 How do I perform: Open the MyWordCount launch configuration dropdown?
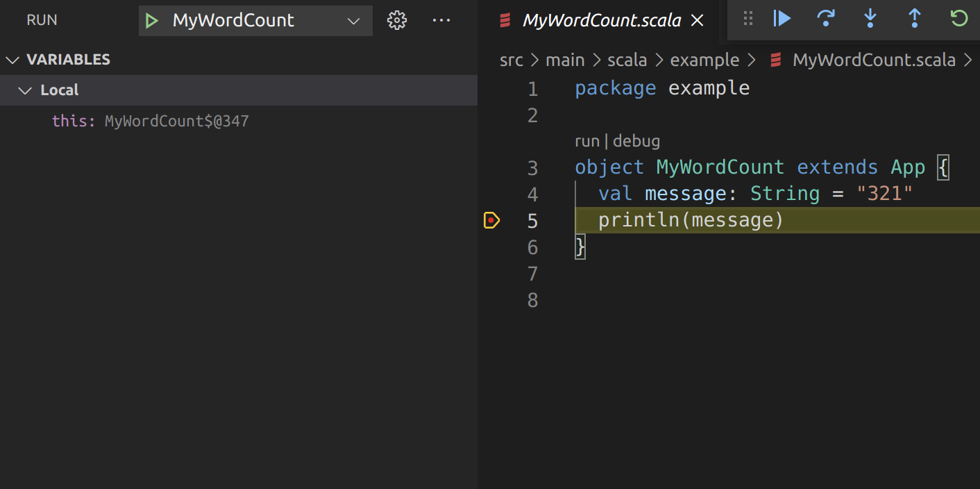tap(353, 20)
